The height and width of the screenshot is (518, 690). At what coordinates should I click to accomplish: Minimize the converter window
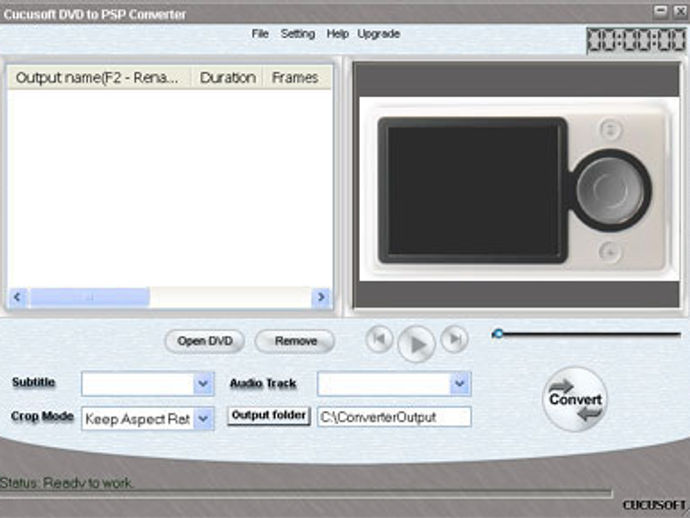[660, 12]
